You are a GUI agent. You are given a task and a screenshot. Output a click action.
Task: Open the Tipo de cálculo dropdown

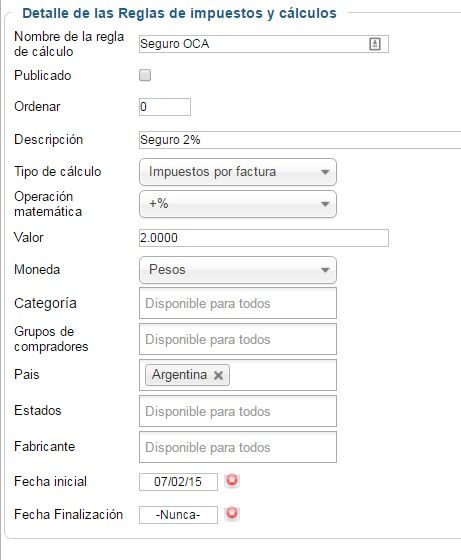pyautogui.click(x=238, y=172)
